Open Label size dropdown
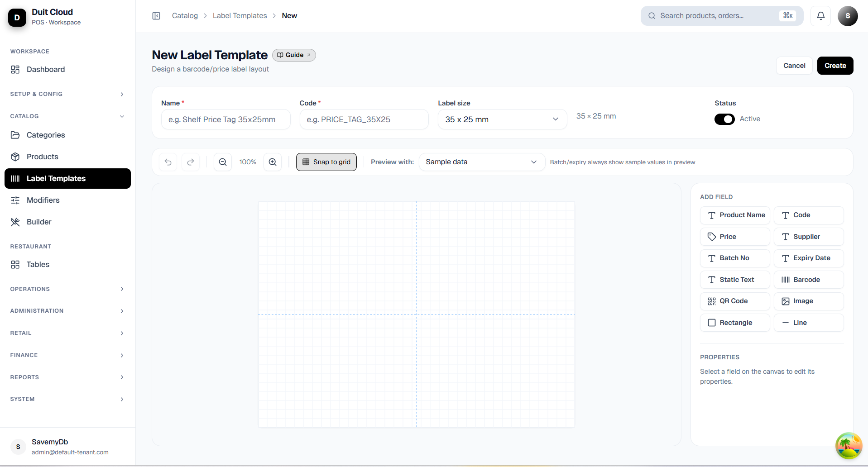The height and width of the screenshot is (467, 868). pyautogui.click(x=502, y=119)
